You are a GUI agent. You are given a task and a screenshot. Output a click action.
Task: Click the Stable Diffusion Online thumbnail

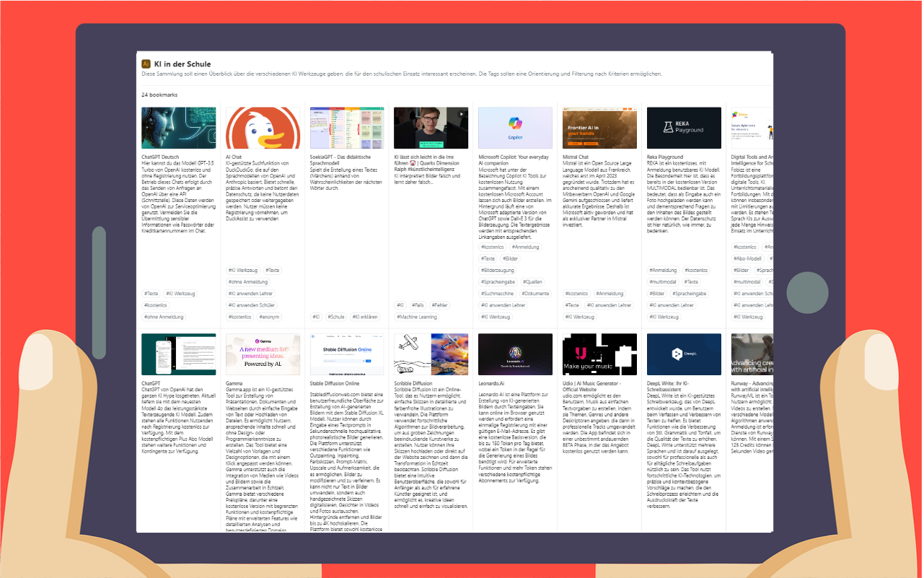click(x=346, y=354)
